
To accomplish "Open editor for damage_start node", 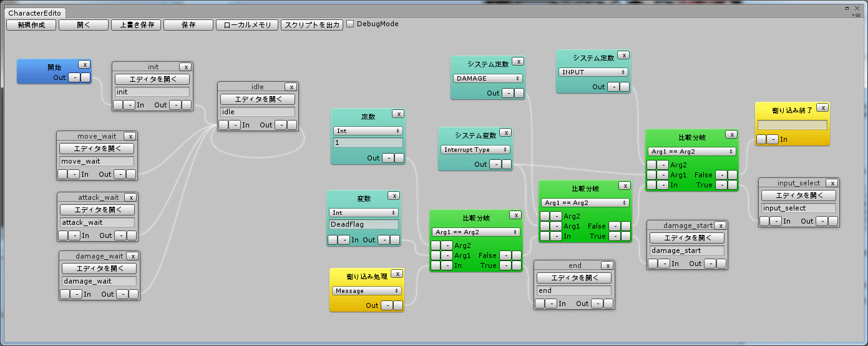I will (687, 238).
